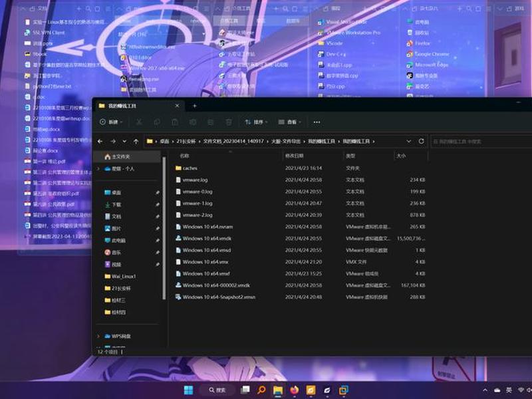The height and width of the screenshot is (399, 532).
Task: Click 21长安杯 in the address breadcrumb
Action: pyautogui.click(x=186, y=141)
